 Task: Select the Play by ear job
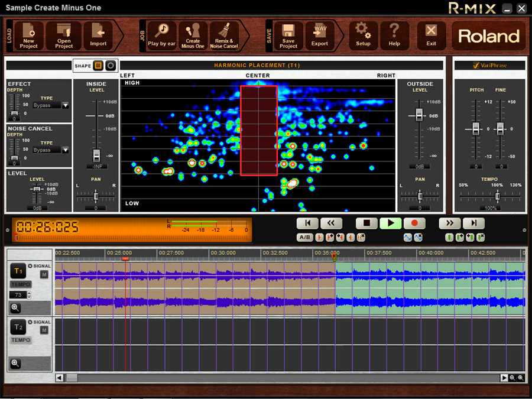pyautogui.click(x=161, y=36)
